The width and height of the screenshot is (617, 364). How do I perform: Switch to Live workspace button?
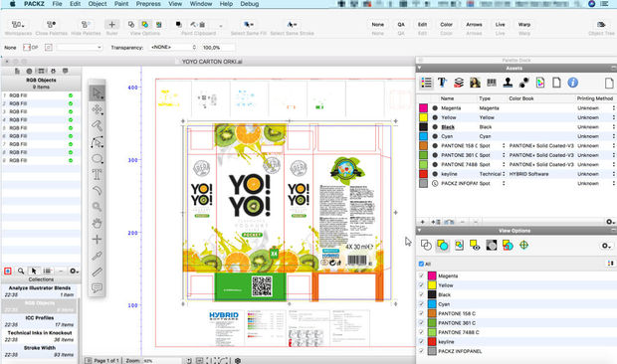click(x=501, y=25)
